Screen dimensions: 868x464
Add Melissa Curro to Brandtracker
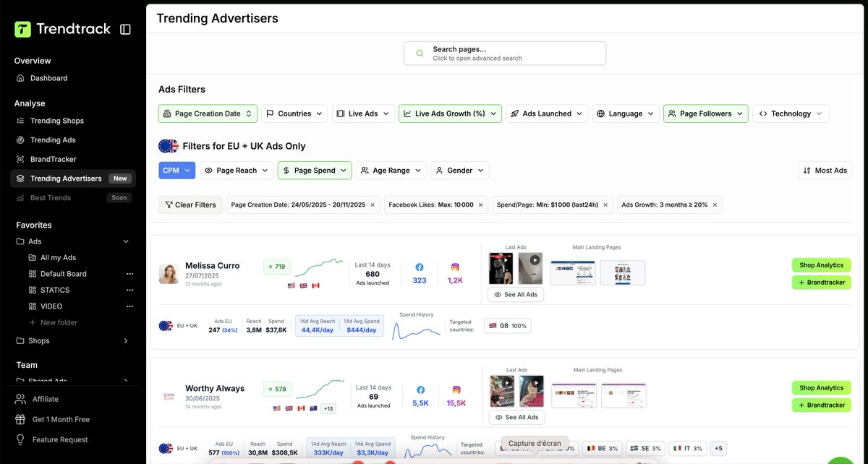tap(821, 283)
